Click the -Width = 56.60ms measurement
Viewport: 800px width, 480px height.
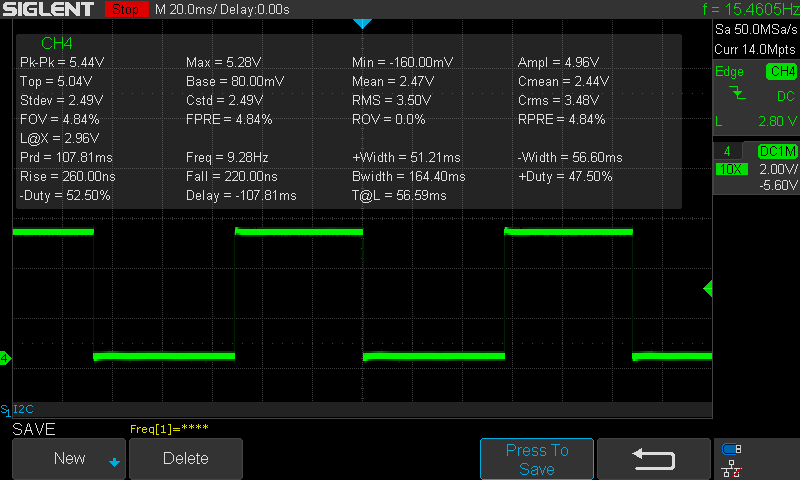570,157
